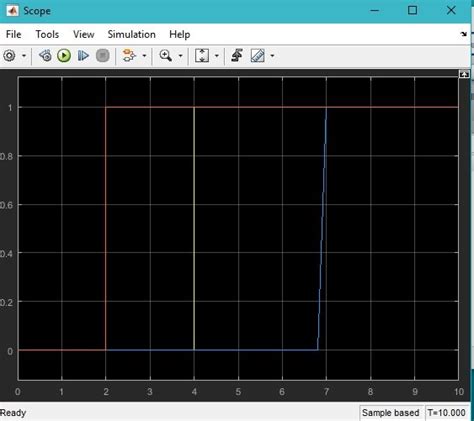
Task: Run the simulation with the green play button
Action: click(x=64, y=56)
